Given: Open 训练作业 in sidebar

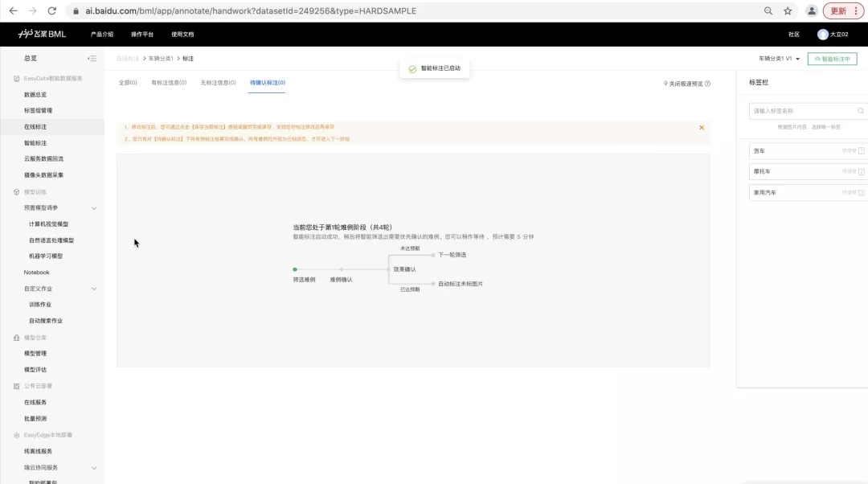Looking at the screenshot, I should (40, 305).
